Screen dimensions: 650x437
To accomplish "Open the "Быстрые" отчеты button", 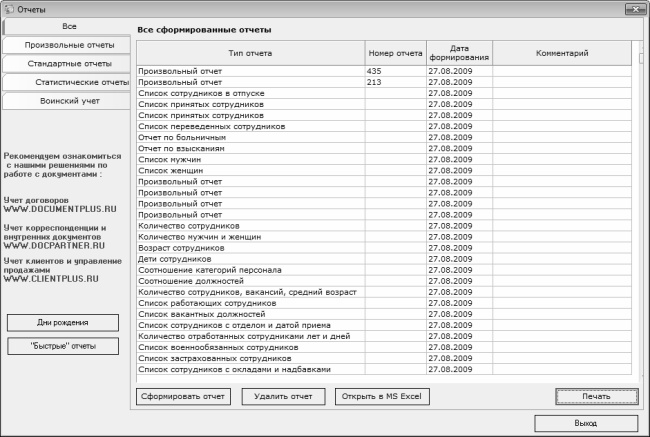I will pyautogui.click(x=62, y=346).
